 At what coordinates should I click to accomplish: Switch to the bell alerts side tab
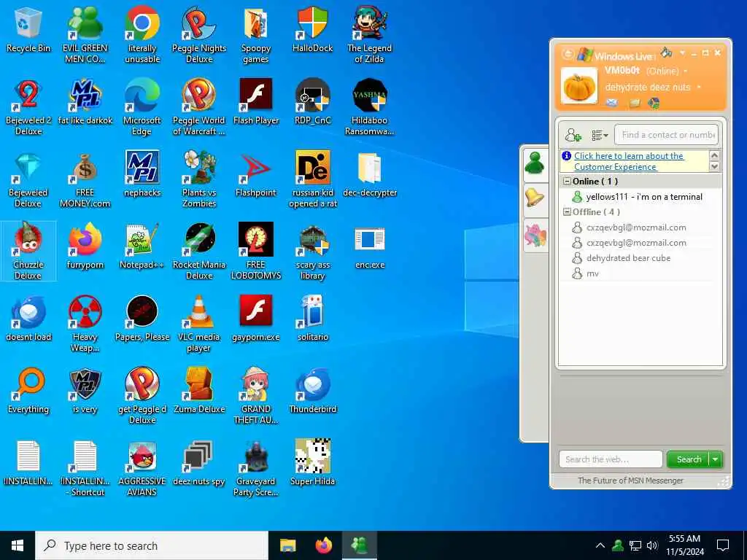(x=535, y=198)
